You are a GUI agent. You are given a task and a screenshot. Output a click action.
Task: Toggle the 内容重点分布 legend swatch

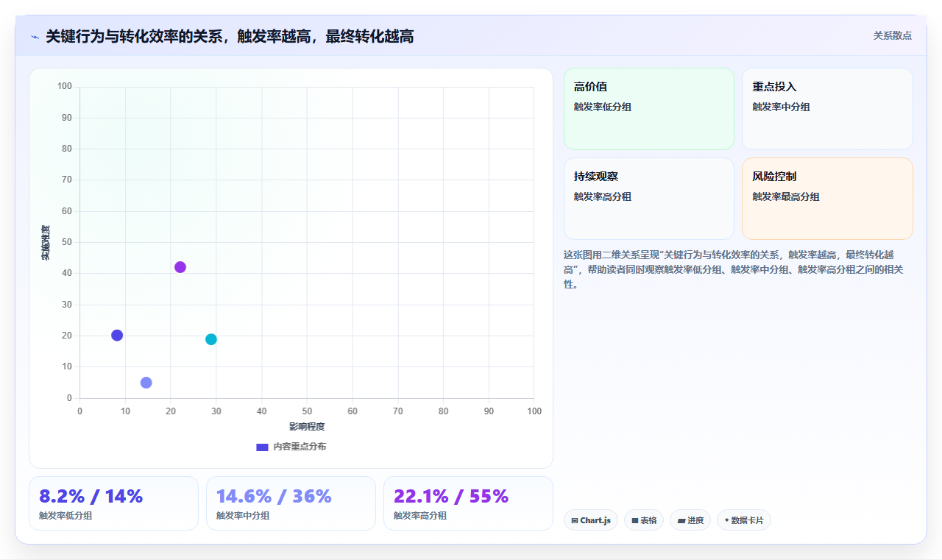[262, 447]
